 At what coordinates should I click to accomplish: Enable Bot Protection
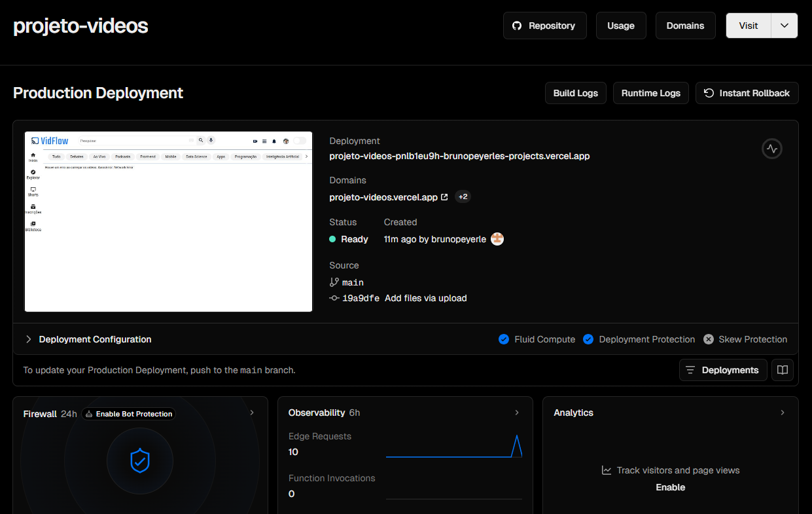click(x=128, y=414)
